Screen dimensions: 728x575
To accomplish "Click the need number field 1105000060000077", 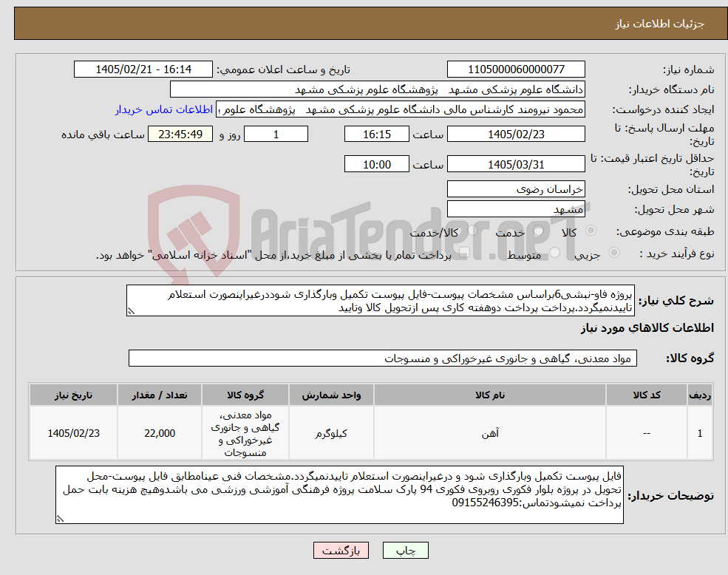I will tap(516, 69).
